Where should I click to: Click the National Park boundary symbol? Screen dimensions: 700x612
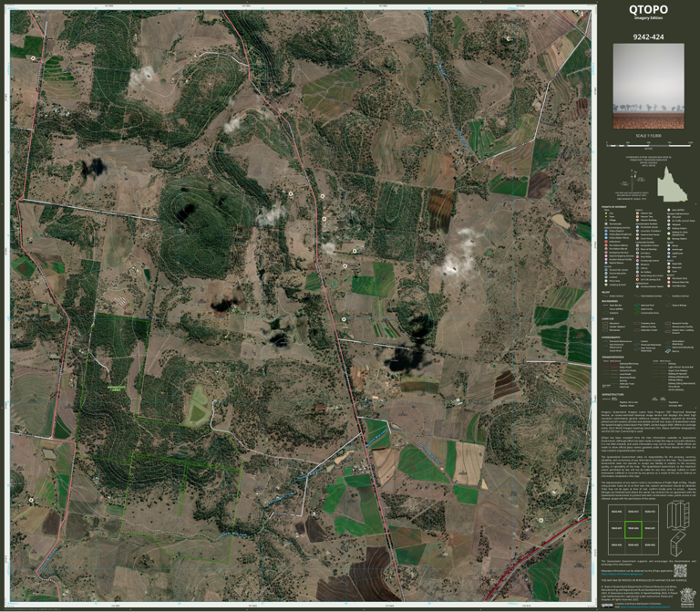click(x=636, y=306)
